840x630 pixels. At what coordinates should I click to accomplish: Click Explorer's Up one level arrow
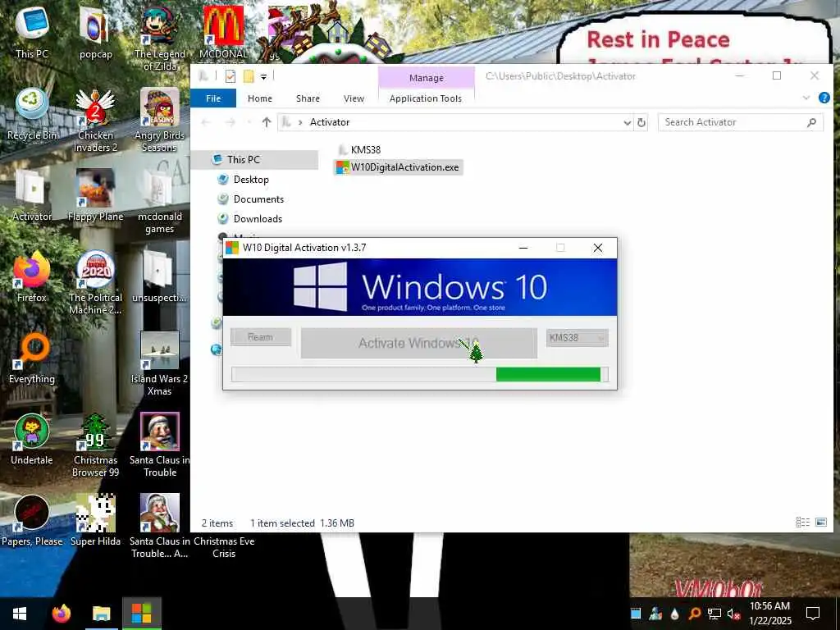267,122
